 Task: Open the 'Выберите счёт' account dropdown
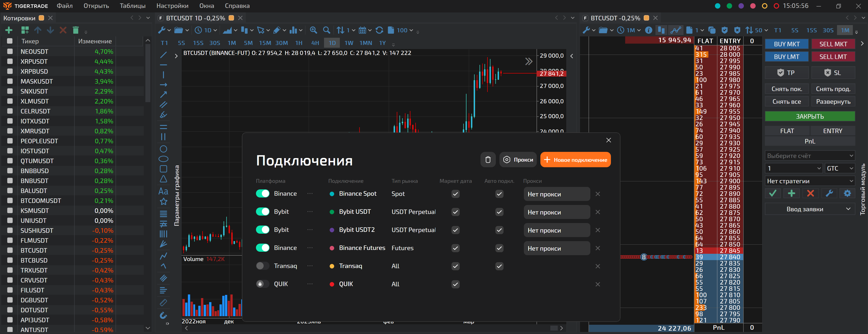click(810, 156)
